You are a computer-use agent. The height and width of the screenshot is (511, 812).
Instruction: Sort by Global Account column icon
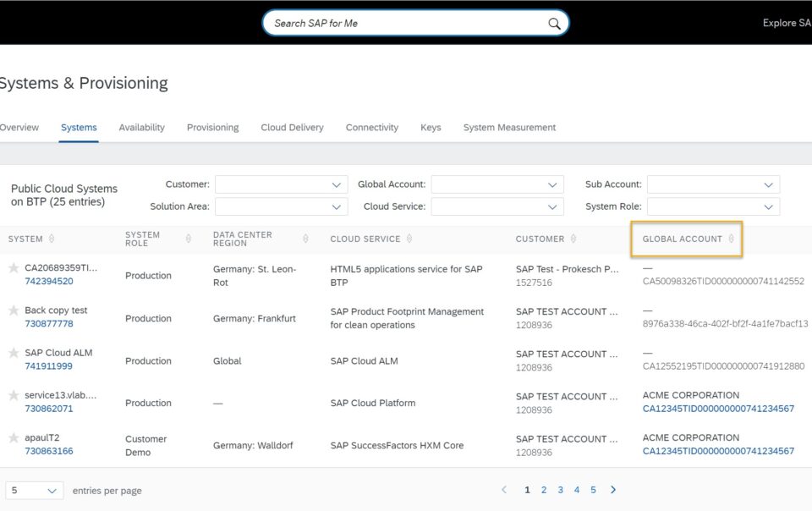coord(731,239)
